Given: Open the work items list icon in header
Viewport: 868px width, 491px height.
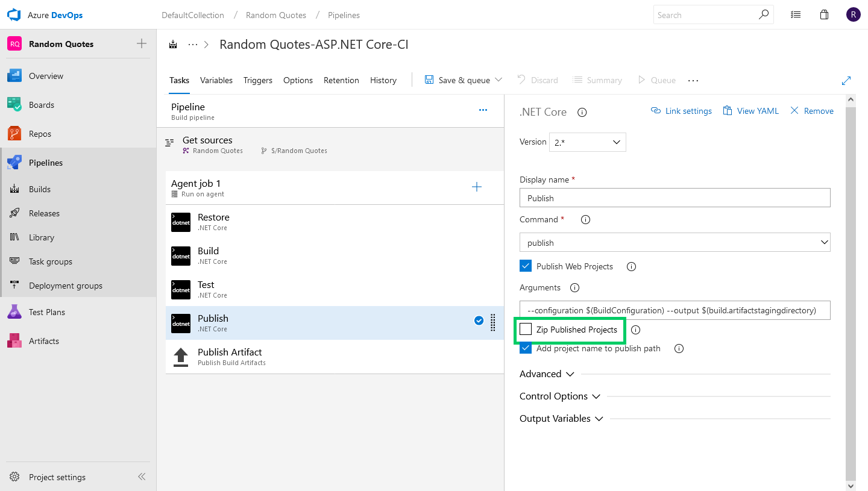Looking at the screenshot, I should tap(796, 14).
